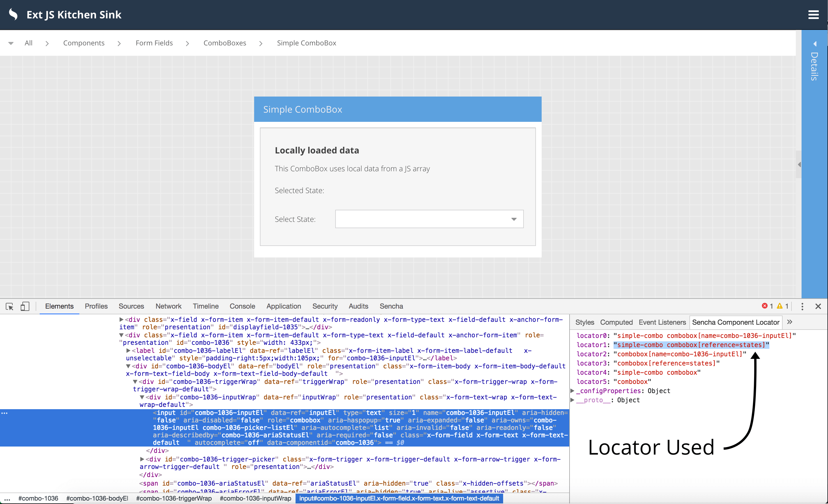The image size is (828, 504).
Task: Click Simple ComboBox breadcrumb item
Action: tap(306, 43)
